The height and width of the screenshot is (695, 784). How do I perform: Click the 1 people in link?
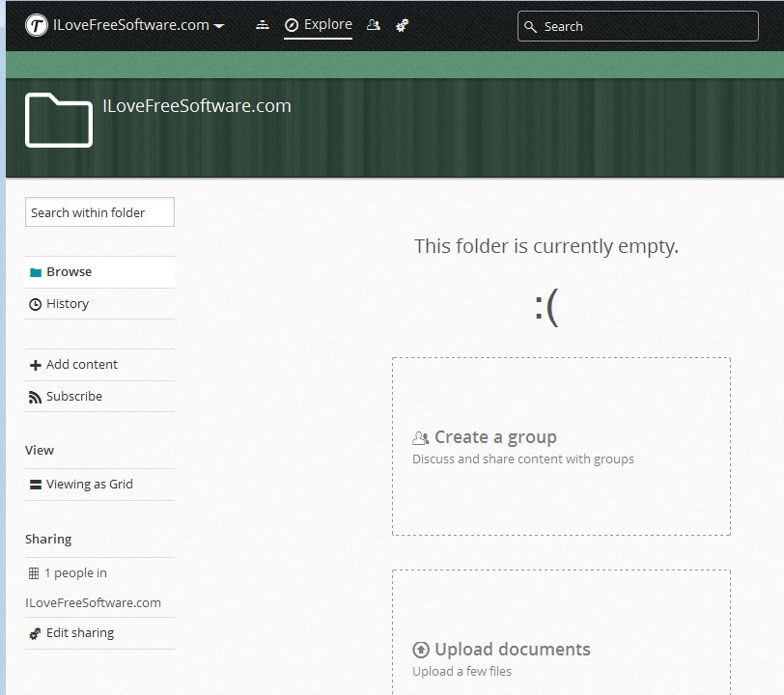pos(75,573)
